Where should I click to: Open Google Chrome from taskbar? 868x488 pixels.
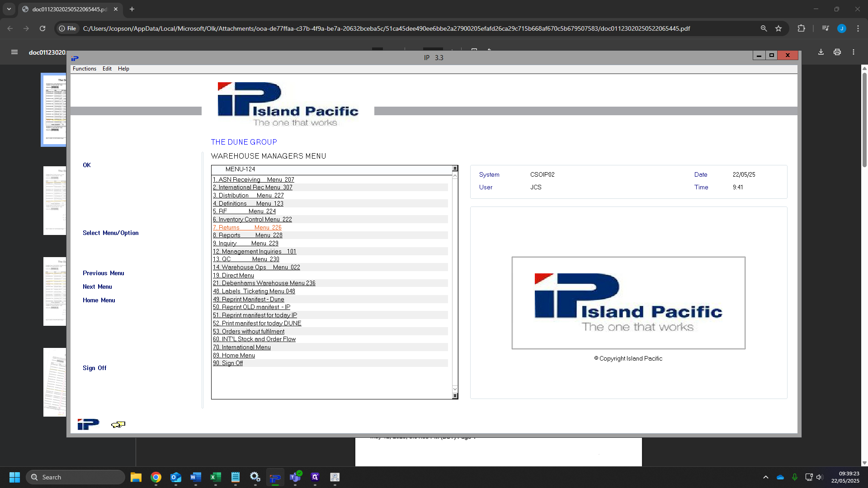[156, 477]
